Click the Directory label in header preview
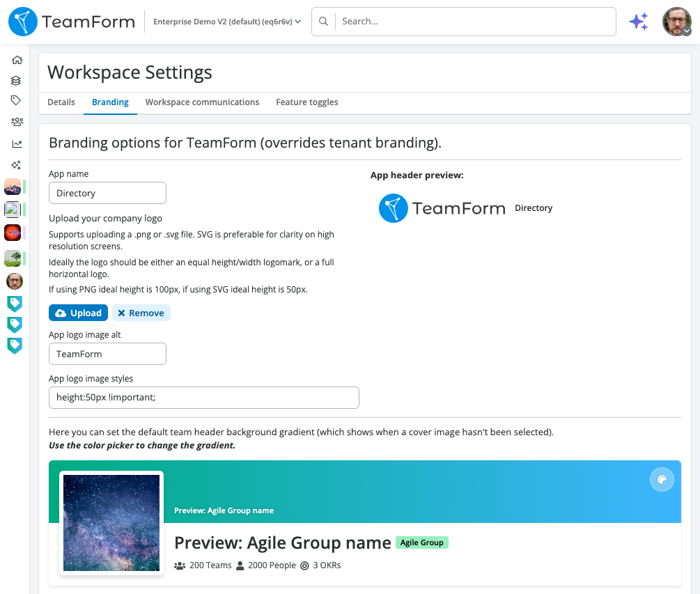 [534, 208]
